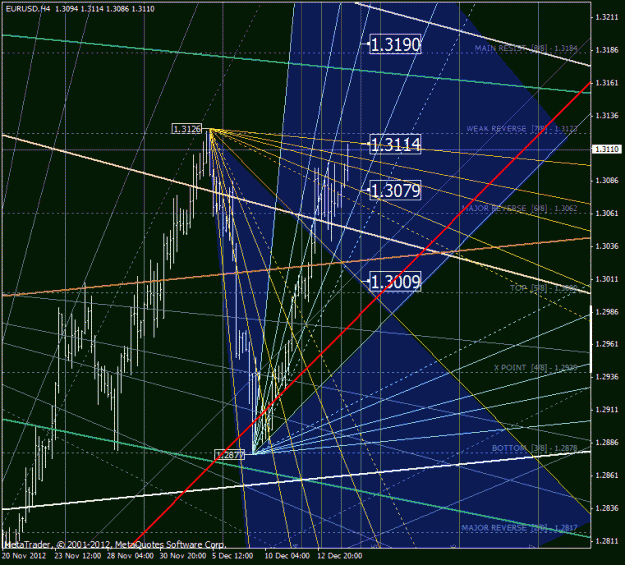This screenshot has width=625, height=565.
Task: Click the 1.2811 price axis value
Action: [x=607, y=541]
